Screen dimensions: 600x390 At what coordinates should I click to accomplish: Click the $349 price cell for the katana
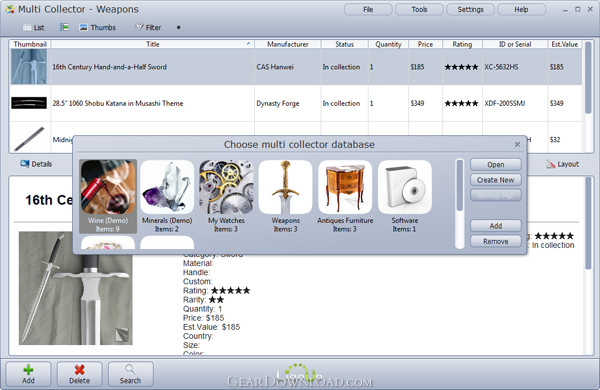[x=425, y=103]
